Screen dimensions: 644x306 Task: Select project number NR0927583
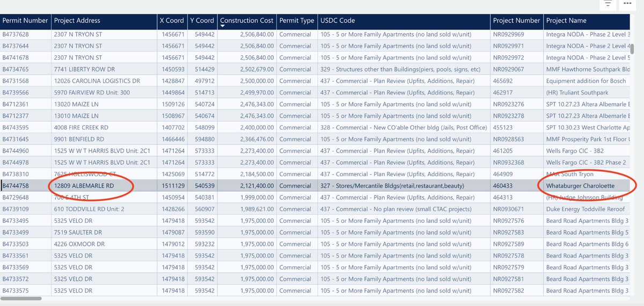(x=509, y=232)
